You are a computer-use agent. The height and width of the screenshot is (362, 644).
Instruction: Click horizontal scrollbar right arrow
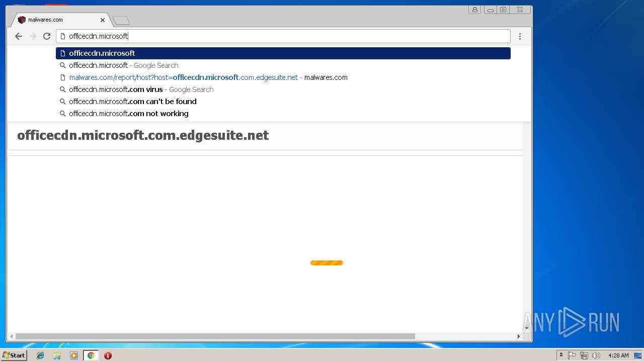point(519,336)
